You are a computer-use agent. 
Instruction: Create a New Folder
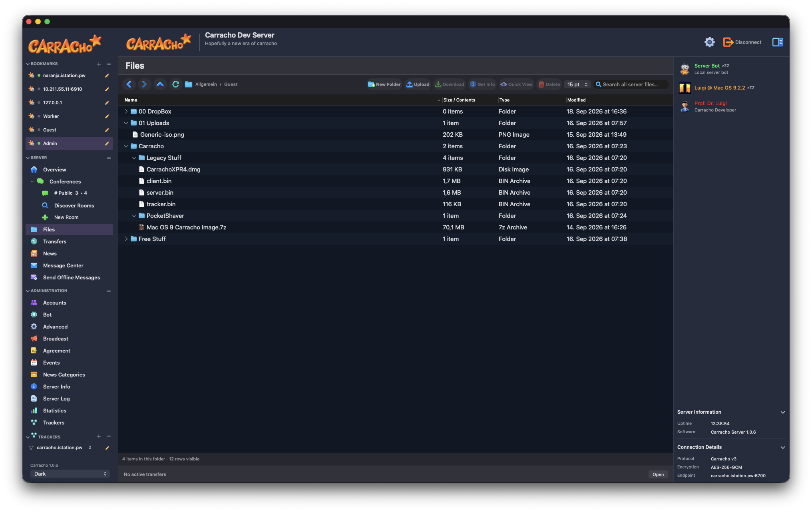click(x=384, y=84)
